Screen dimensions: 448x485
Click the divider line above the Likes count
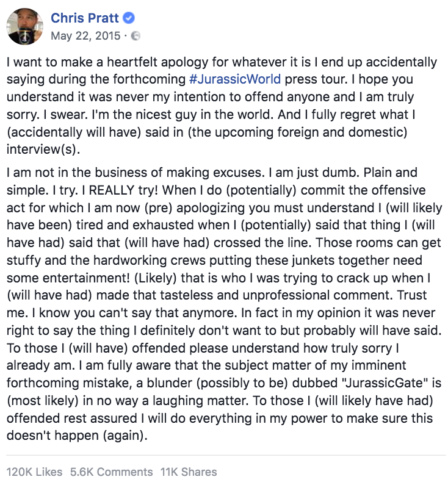tap(226, 455)
